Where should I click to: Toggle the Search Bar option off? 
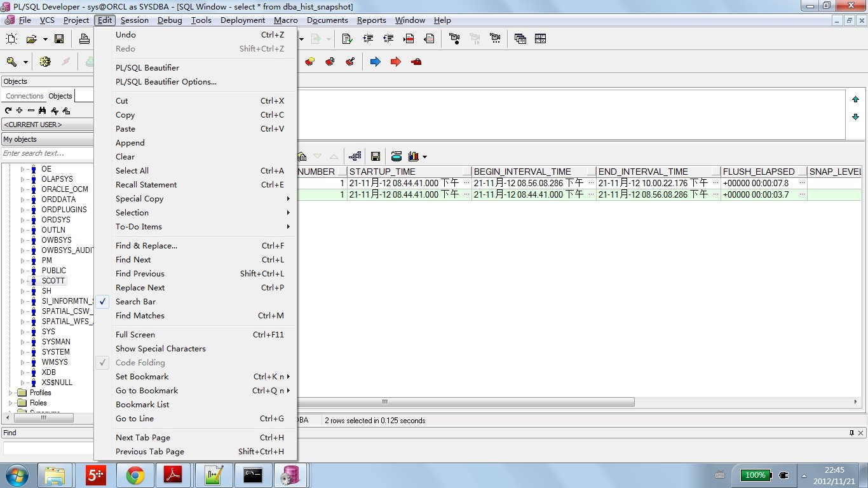point(135,302)
